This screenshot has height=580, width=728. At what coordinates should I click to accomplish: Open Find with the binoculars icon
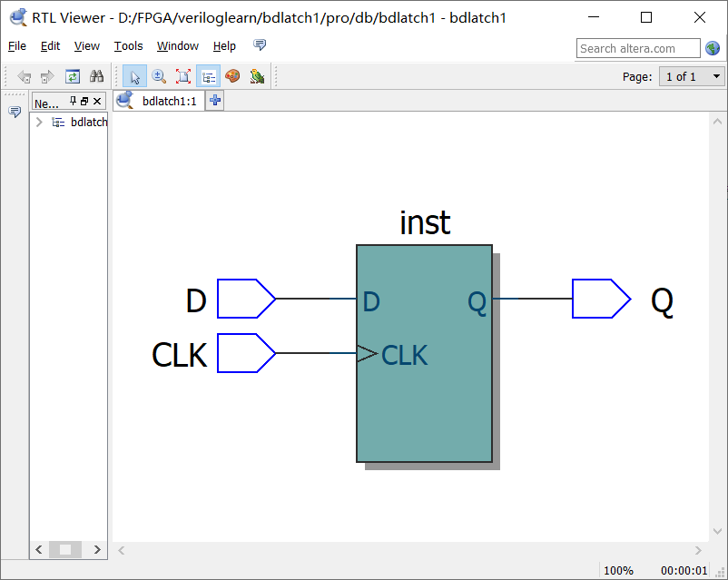[96, 76]
